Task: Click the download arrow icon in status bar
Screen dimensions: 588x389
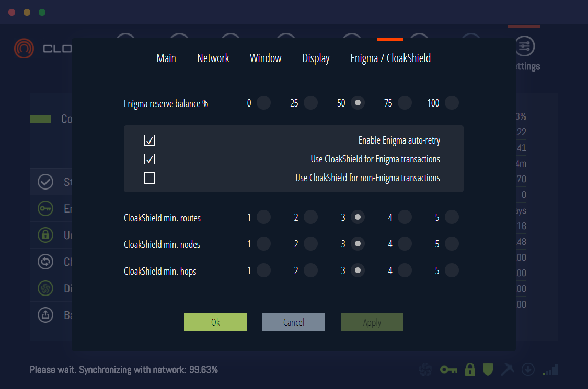Action: tap(528, 370)
